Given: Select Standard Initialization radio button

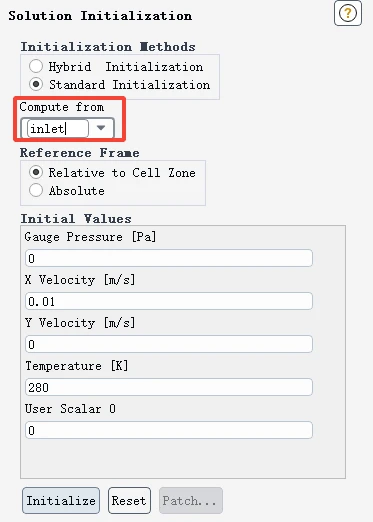Looking at the screenshot, I should (36, 84).
